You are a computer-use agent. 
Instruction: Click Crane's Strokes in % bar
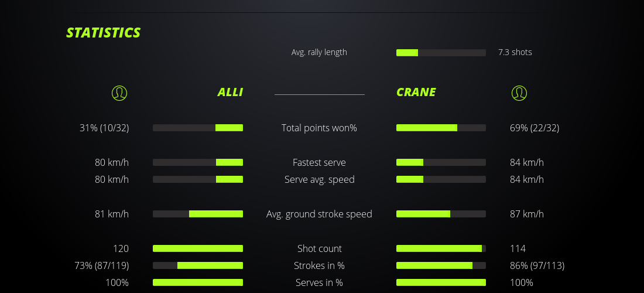(x=441, y=265)
